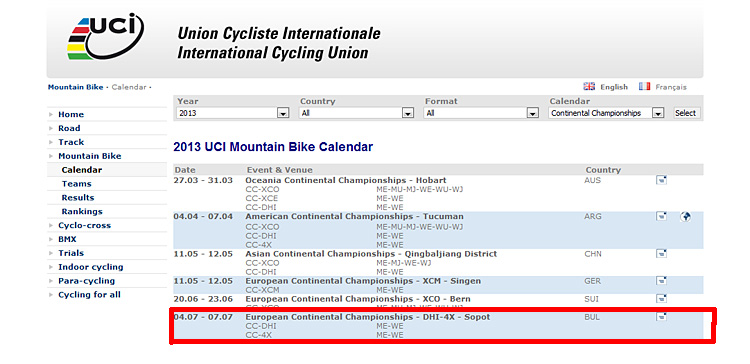Open Asian Continental Championships - Qingbaljiang District

pyautogui.click(x=371, y=254)
